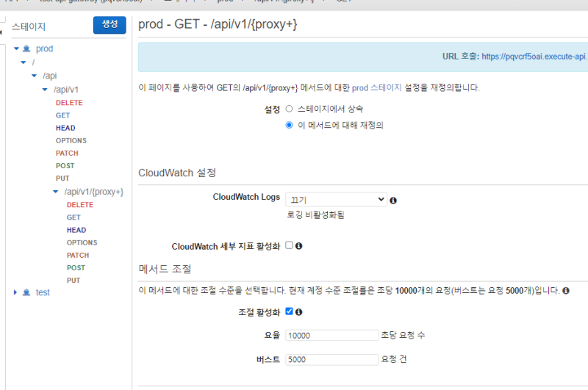Select GET method under /api/v1/{proxy+}

73,217
